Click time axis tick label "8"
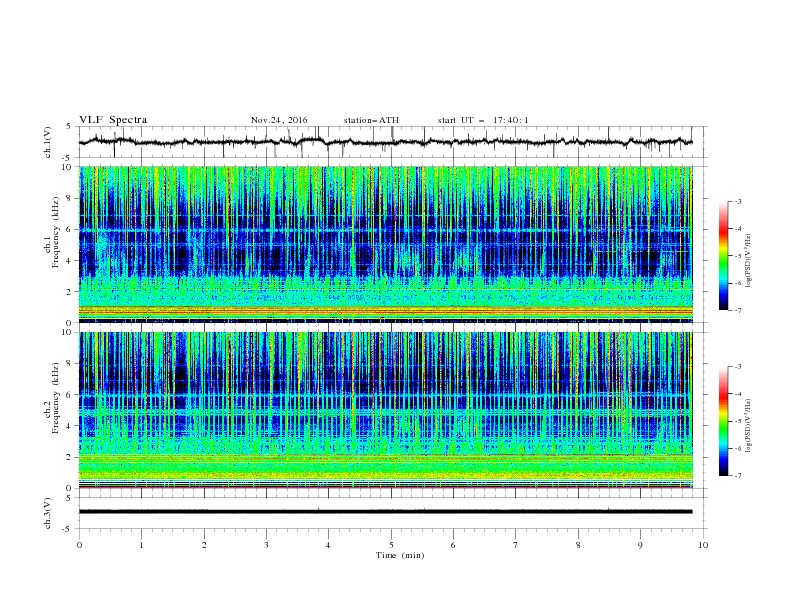Image resolution: width=792 pixels, height=612 pixels. pos(578,545)
